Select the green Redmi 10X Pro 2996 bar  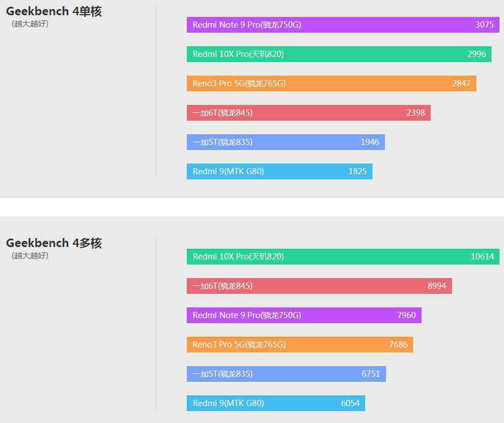[x=339, y=54]
